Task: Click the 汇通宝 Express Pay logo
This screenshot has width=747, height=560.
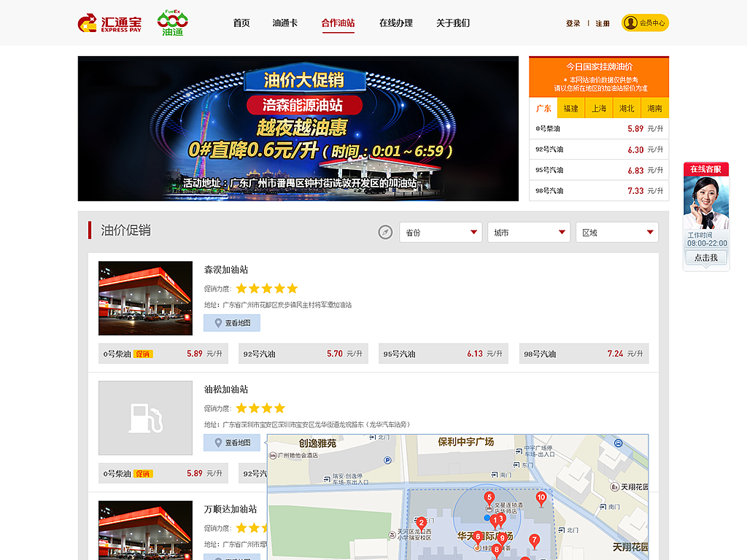Action: pos(109,23)
